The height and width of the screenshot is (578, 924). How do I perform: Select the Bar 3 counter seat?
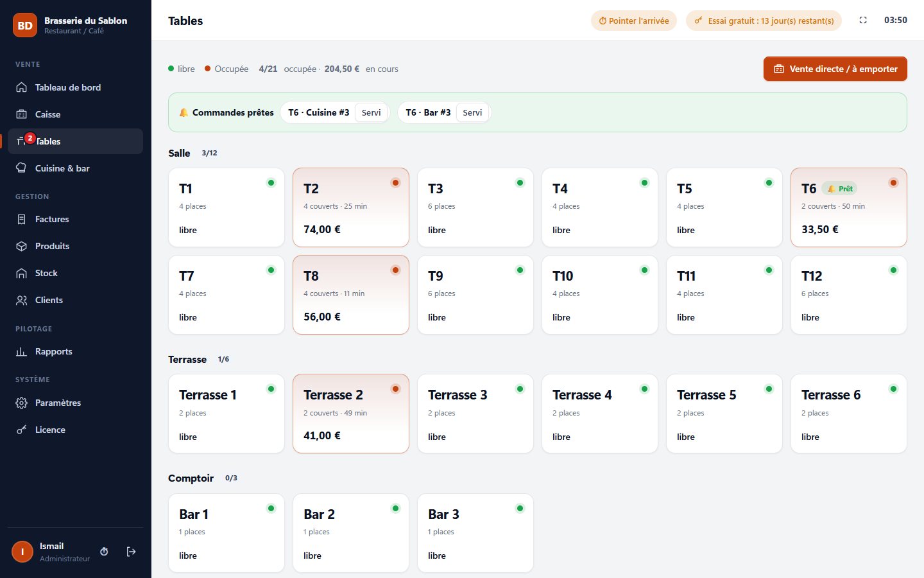(475, 533)
